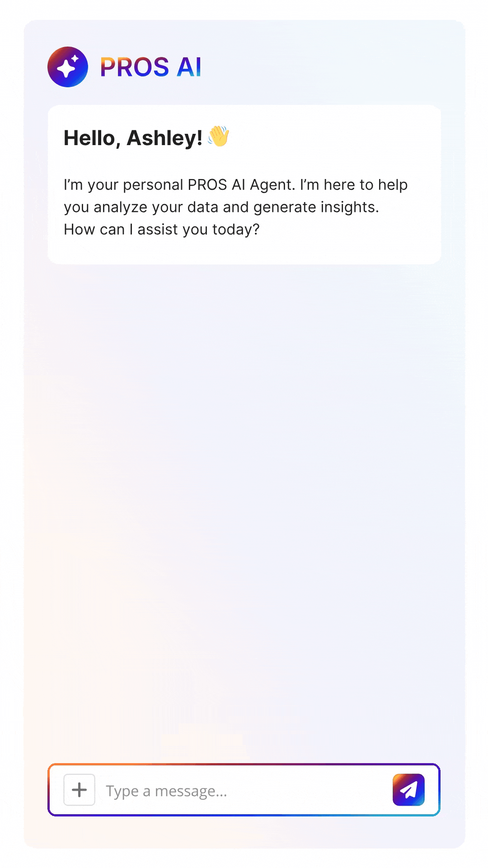This screenshot has height=868, width=488.
Task: Click the letters AI in the header title
Action: pyautogui.click(x=189, y=67)
